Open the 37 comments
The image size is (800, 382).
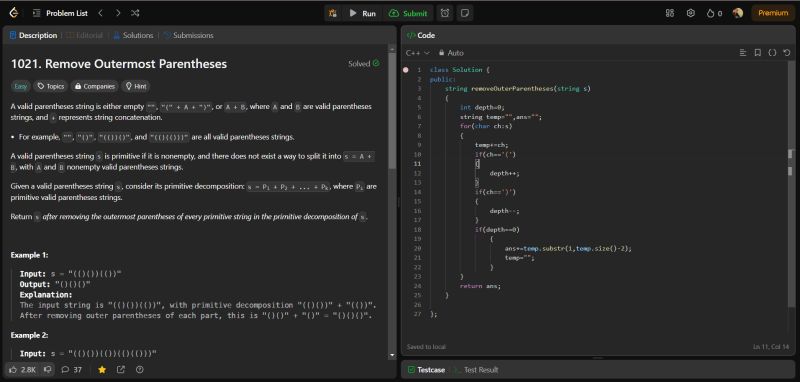tap(71, 370)
